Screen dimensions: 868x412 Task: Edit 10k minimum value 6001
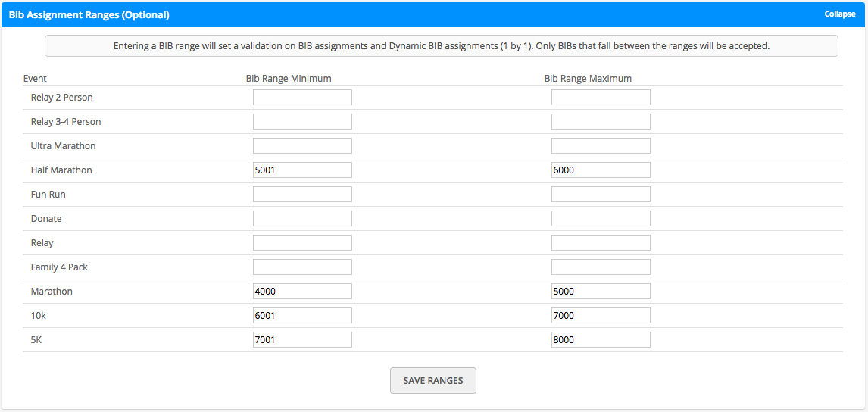302,315
